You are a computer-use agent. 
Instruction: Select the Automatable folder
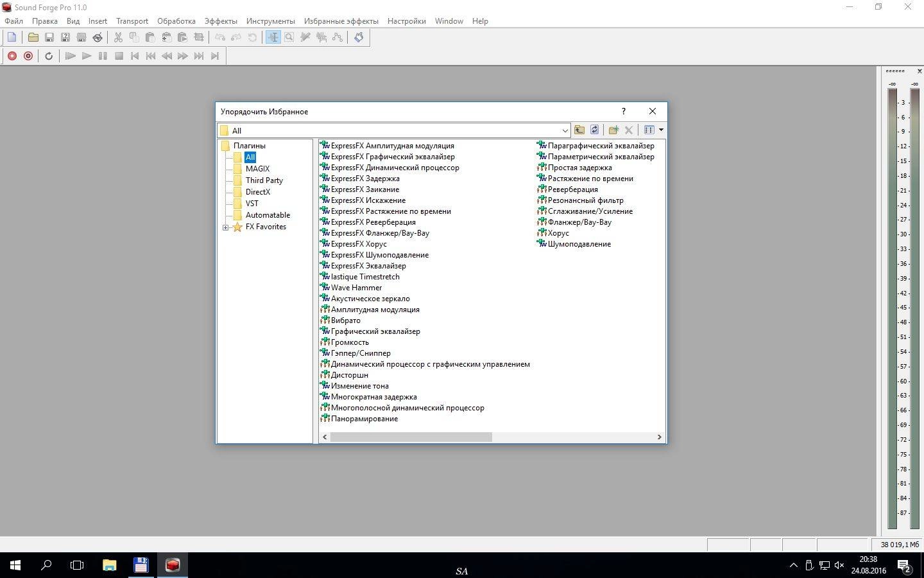click(268, 215)
